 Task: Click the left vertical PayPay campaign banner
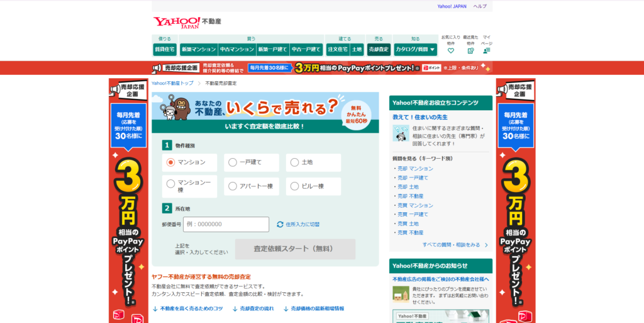point(128,201)
